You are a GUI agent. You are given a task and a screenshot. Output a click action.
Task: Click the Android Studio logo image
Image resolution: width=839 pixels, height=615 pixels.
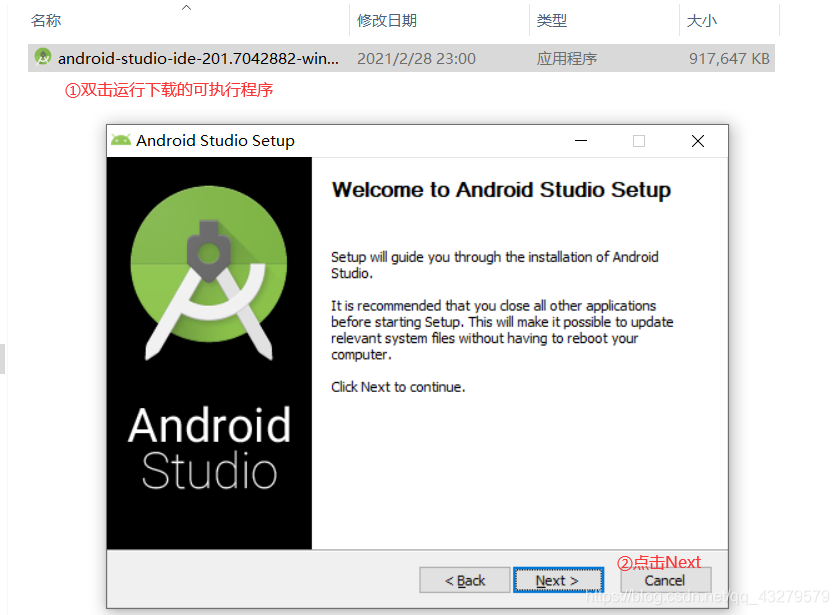click(x=209, y=272)
